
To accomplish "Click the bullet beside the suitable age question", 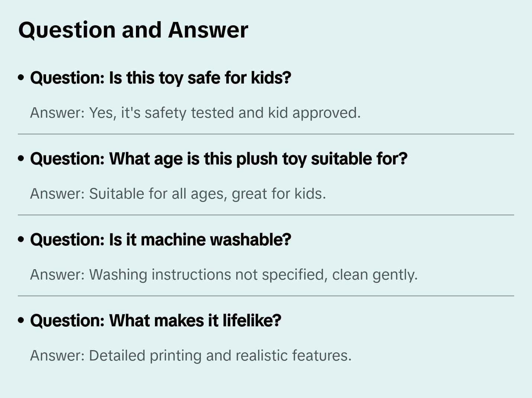I will (x=21, y=159).
